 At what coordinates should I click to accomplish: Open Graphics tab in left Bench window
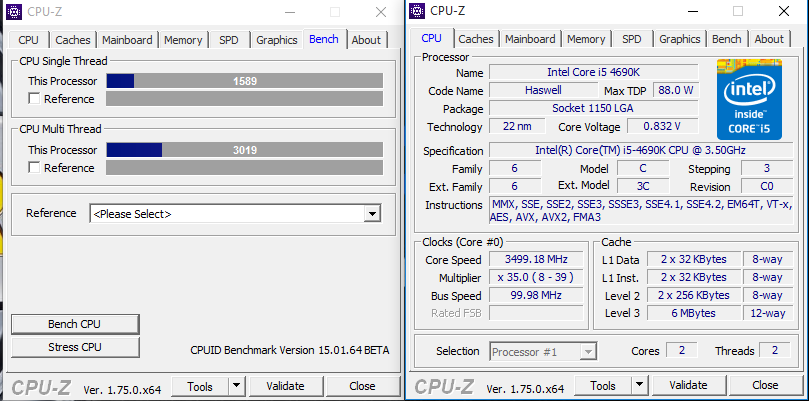coord(277,40)
